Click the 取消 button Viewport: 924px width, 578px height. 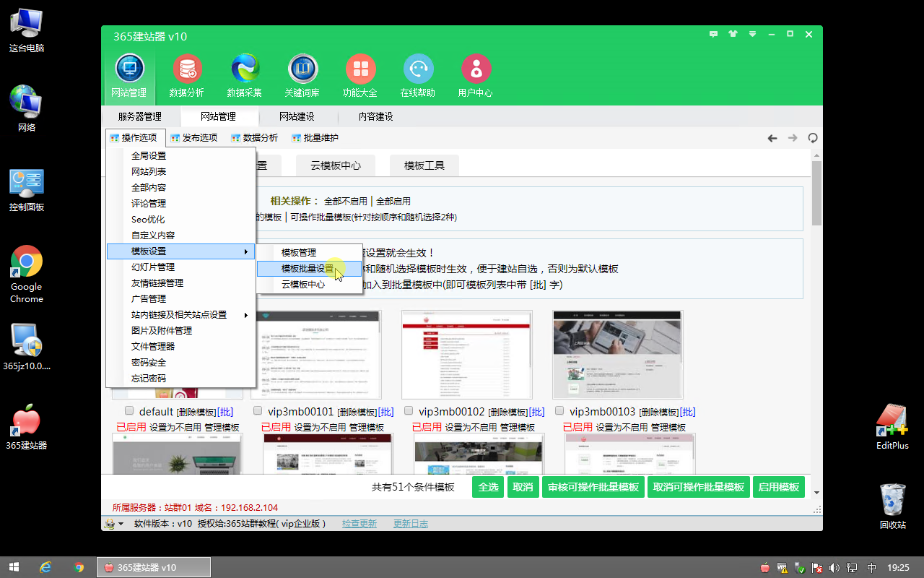coord(523,487)
